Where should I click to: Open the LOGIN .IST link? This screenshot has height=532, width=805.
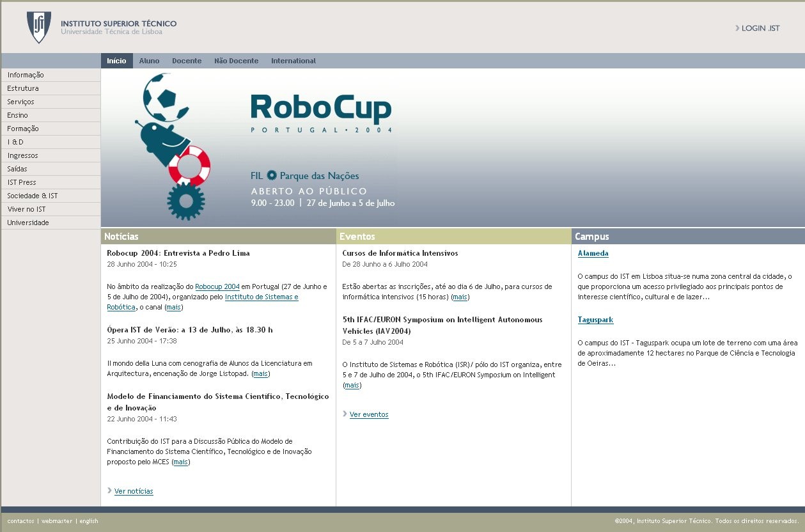[760, 28]
